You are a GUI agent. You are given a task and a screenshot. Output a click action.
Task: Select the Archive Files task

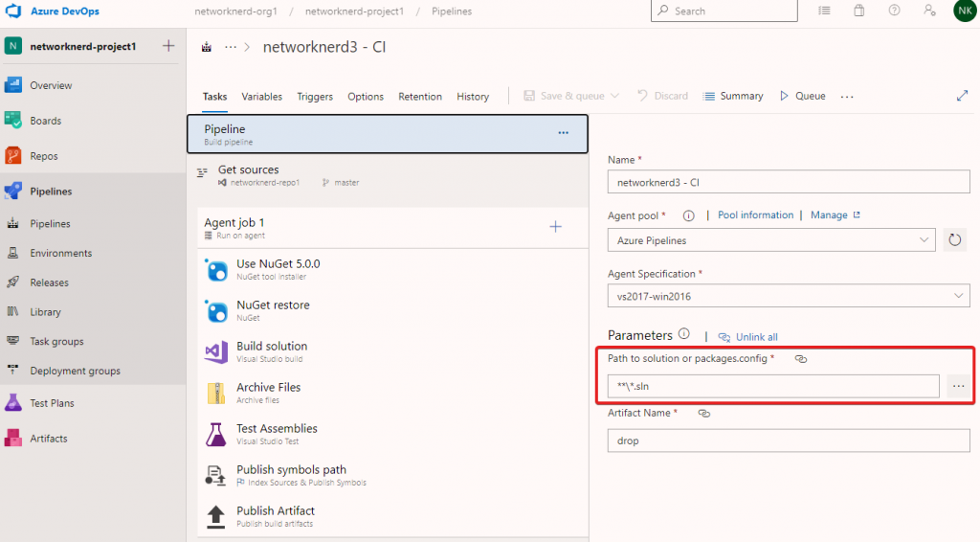(x=392, y=394)
